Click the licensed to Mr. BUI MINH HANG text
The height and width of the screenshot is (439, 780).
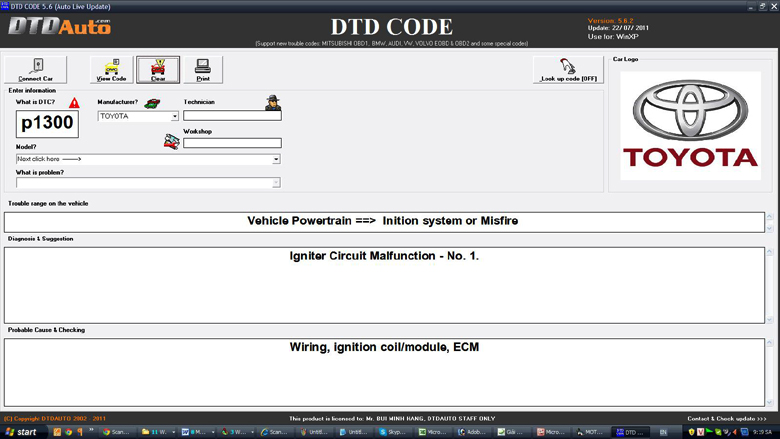392,419
